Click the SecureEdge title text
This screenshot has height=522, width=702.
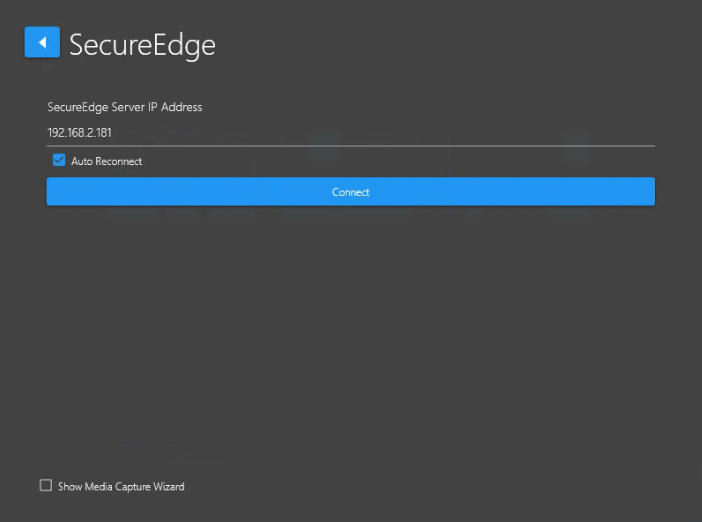[142, 45]
